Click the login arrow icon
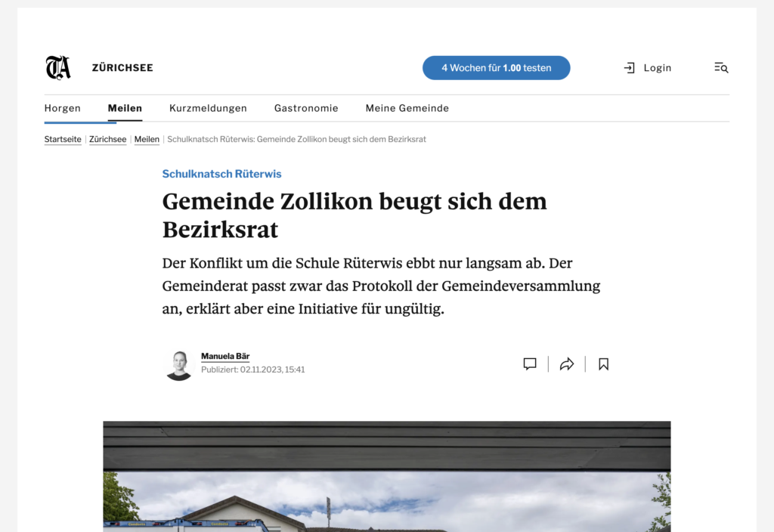Screen dimensions: 774x532 (629, 68)
